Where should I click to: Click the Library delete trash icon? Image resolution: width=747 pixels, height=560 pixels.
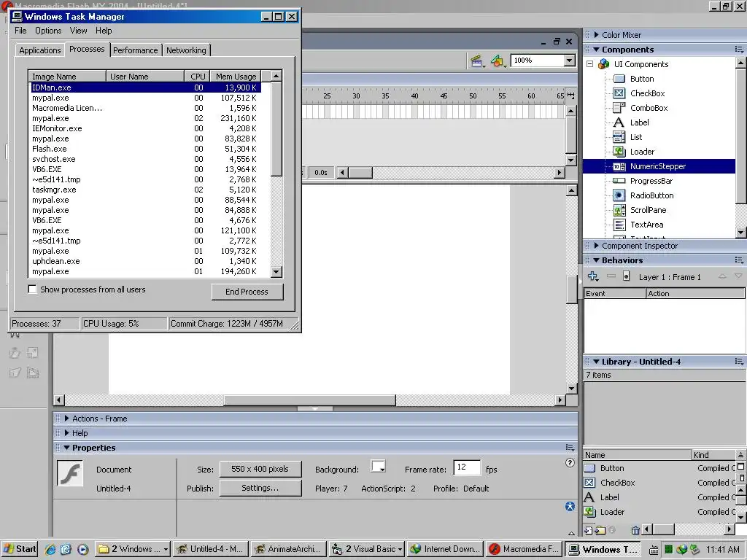[x=635, y=530]
